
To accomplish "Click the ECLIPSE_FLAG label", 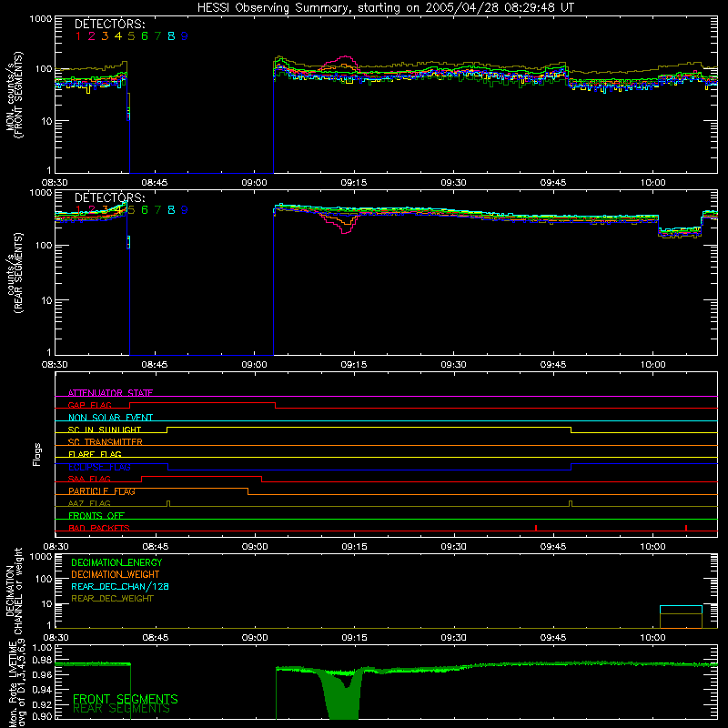I will click(x=99, y=467).
